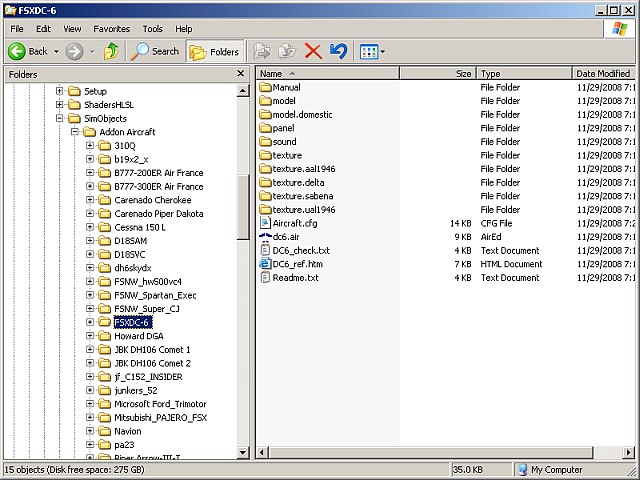Open the Help menu
The image size is (640, 480).
184,29
